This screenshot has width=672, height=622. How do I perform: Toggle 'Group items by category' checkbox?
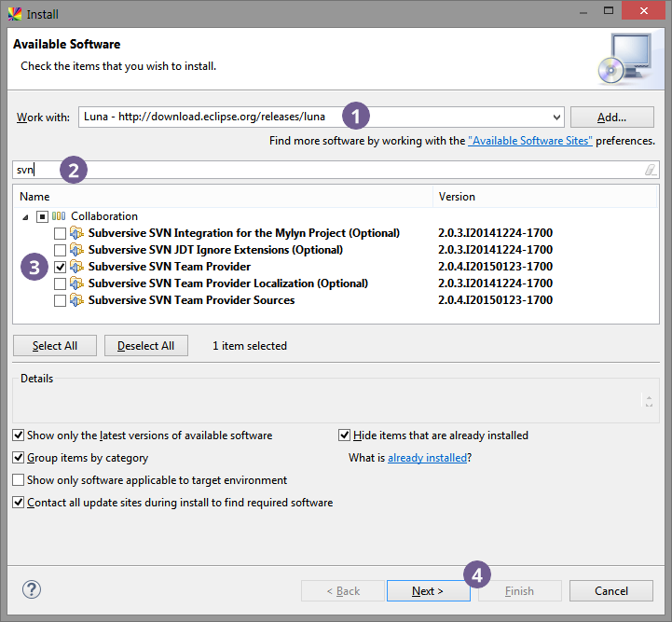[x=20, y=458]
